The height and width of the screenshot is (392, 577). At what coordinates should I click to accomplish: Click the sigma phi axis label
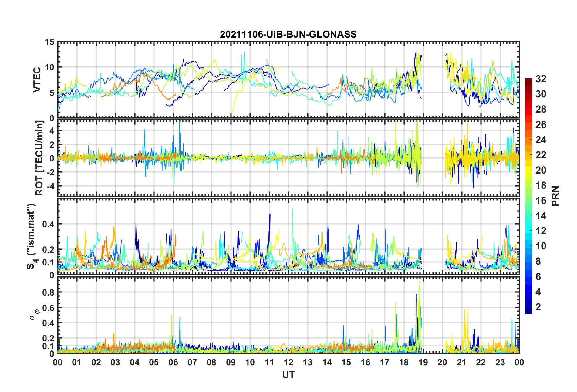click(x=34, y=314)
